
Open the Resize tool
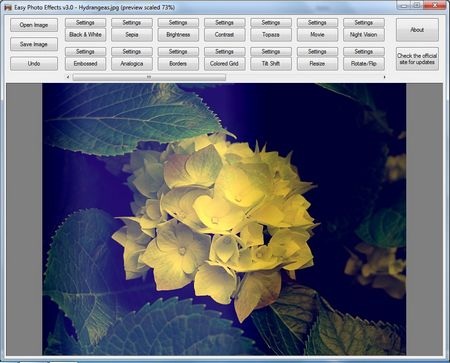(317, 64)
